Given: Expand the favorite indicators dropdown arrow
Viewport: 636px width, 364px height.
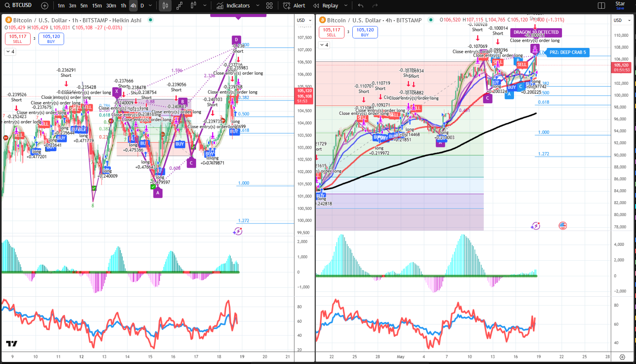Looking at the screenshot, I should point(258,6).
